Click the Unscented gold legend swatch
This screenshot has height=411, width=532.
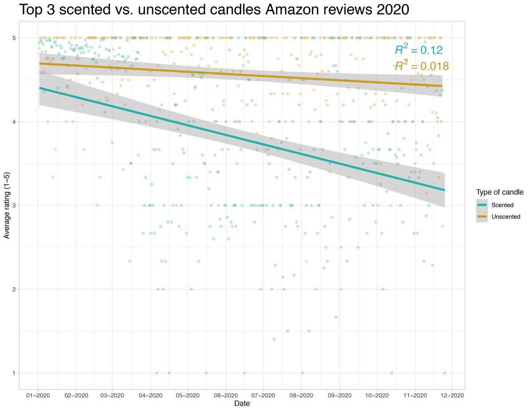482,216
